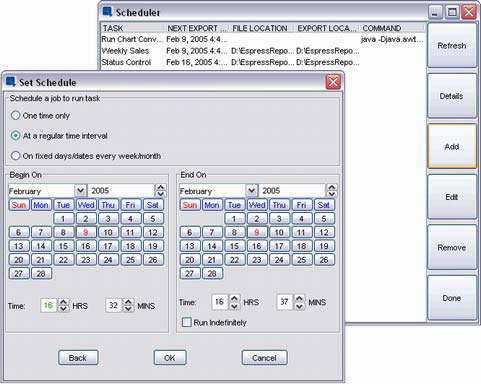Decrease End On hours with down arrow
Screen dimensions: 481x384
[235, 305]
